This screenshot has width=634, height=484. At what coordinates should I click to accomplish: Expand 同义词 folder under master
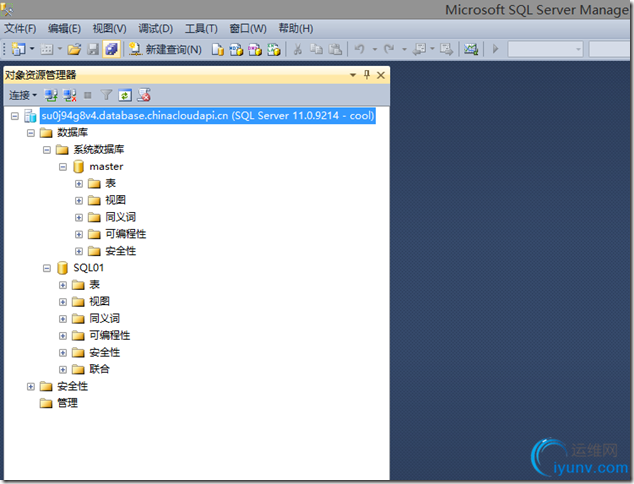pos(79,218)
